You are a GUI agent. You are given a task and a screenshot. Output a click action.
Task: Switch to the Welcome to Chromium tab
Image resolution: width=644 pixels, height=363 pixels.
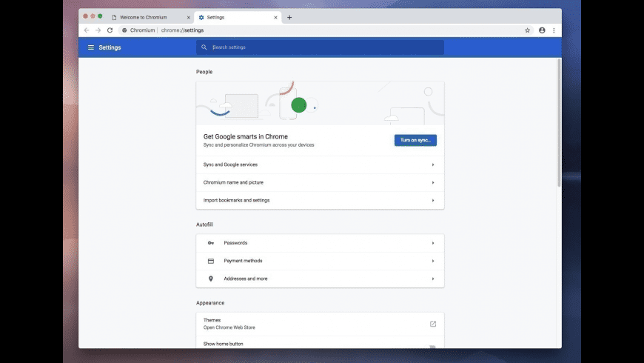[151, 18]
